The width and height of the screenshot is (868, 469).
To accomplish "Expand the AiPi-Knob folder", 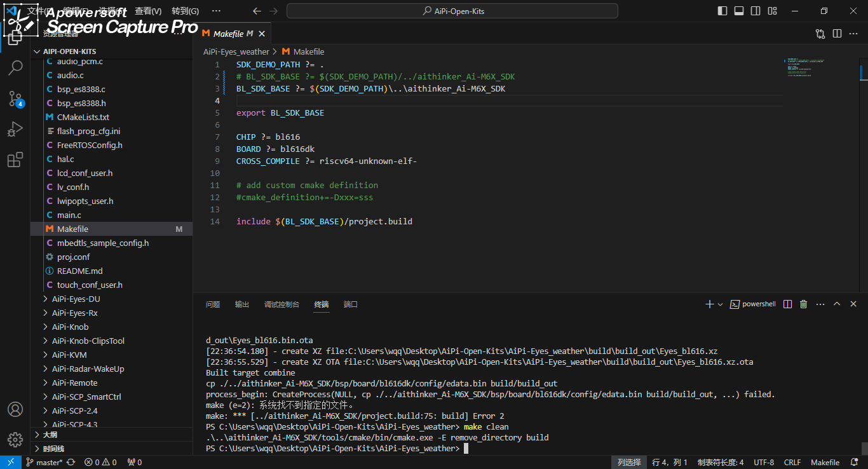I will [x=111, y=327].
